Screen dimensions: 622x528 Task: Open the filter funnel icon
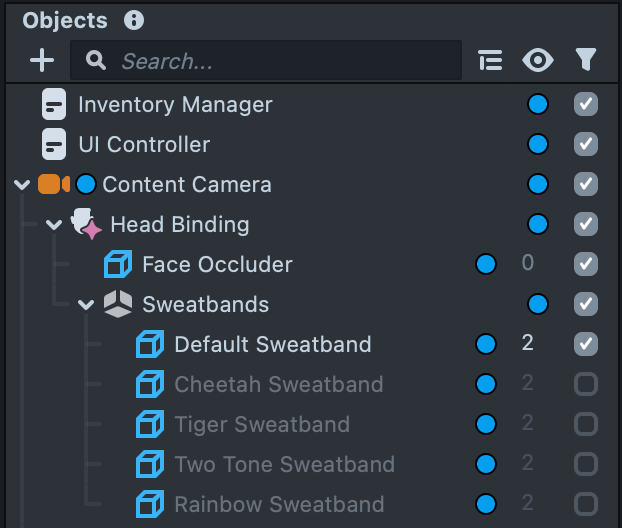click(586, 61)
